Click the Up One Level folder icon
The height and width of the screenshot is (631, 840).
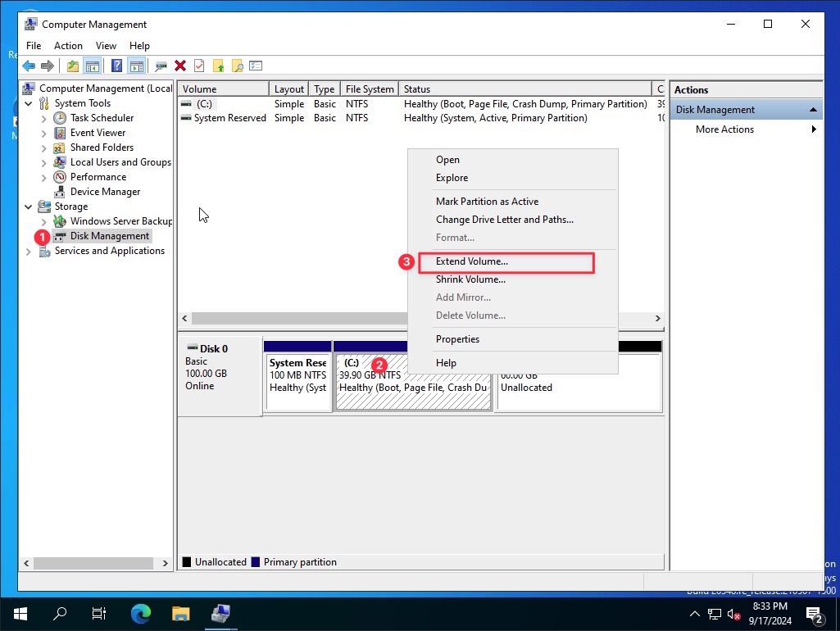72,66
